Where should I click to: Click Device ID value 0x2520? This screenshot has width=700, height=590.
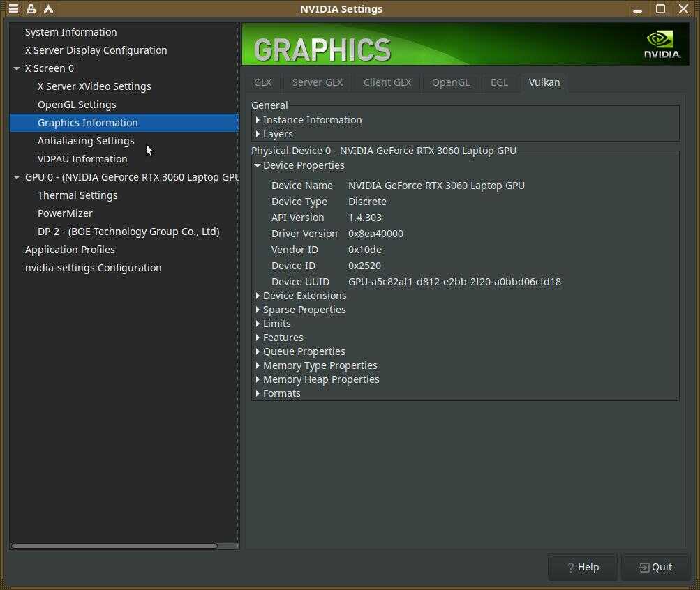coord(364,266)
